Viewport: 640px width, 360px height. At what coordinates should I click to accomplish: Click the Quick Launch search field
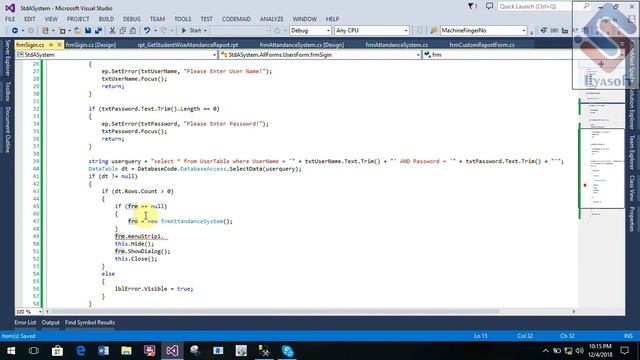tap(535, 7)
